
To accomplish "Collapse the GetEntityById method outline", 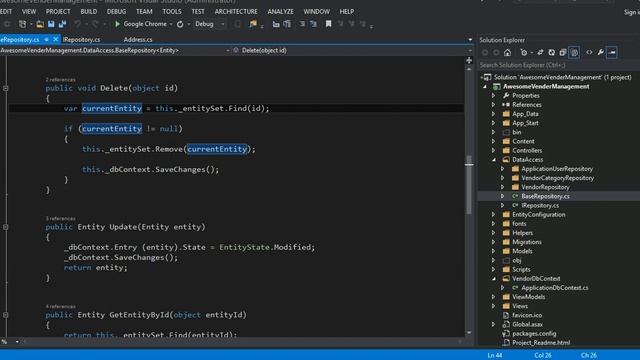I will click(5, 315).
